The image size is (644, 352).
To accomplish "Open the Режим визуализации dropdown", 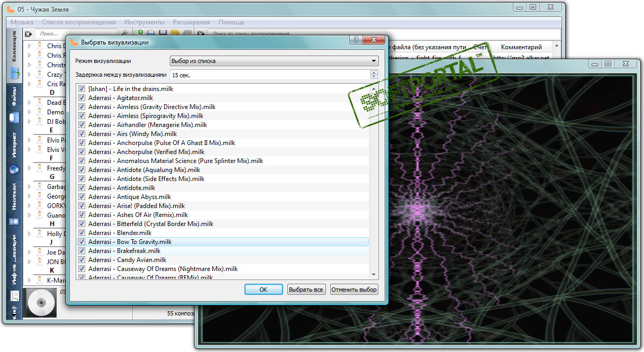I will click(x=274, y=61).
